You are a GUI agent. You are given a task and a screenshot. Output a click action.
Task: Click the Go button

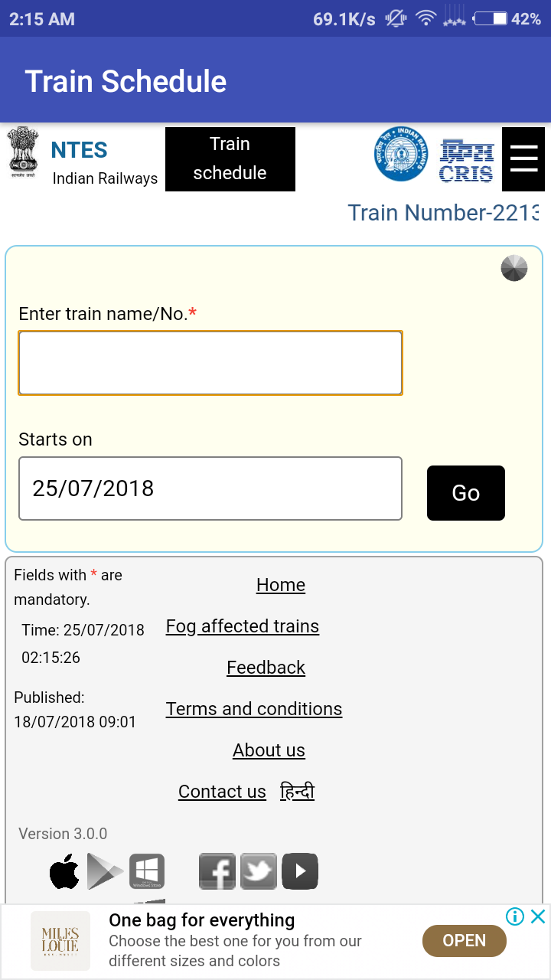(466, 493)
